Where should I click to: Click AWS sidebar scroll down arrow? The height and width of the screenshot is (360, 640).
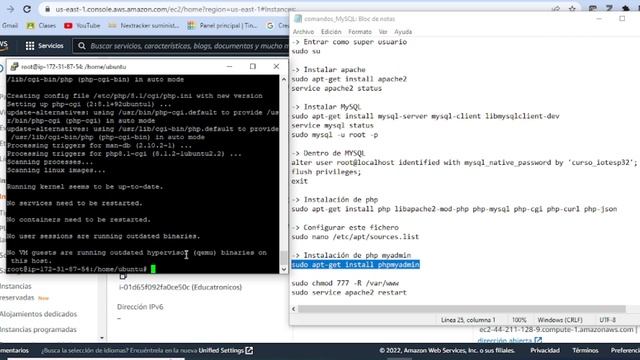pyautogui.click(x=102, y=338)
